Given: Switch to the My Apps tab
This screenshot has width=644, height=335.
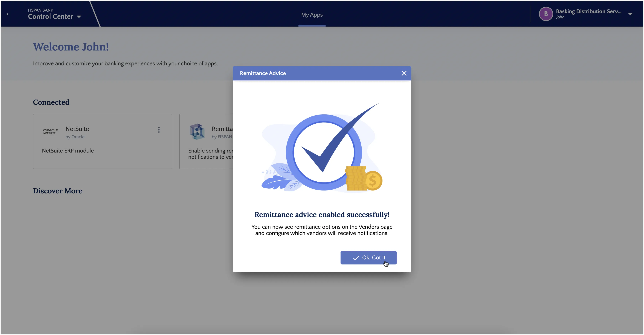Looking at the screenshot, I should 312,15.
